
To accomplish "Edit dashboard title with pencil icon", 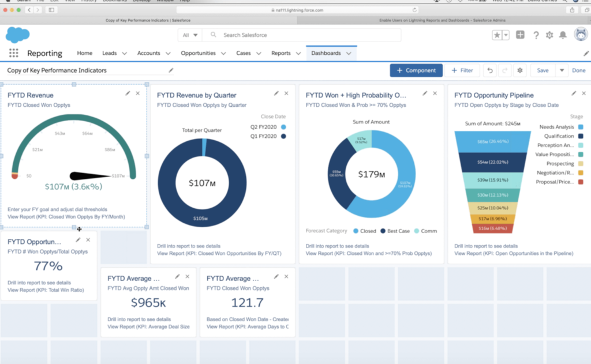I will tap(171, 70).
